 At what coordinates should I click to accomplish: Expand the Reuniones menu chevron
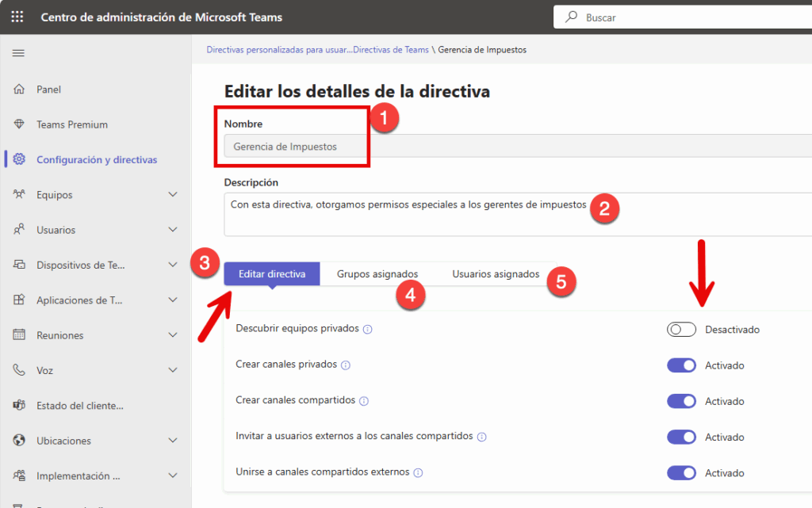pos(173,335)
